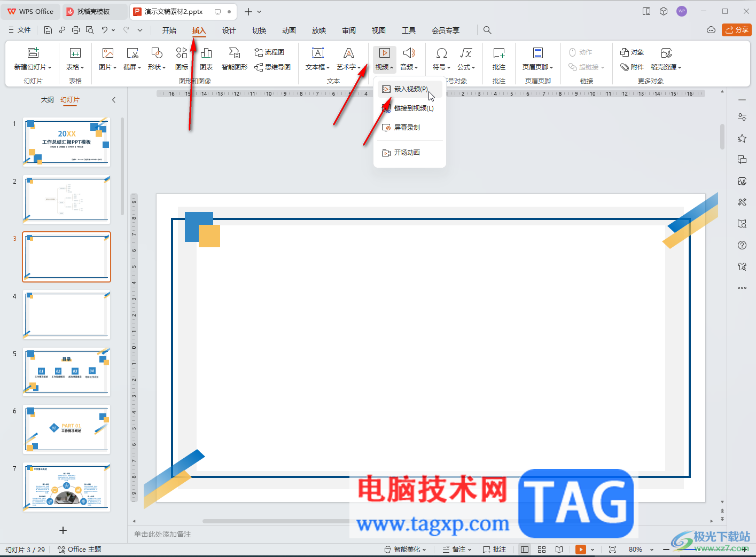Select 链接到视频(L) menu item
Screen dimensions: 756x557
point(410,108)
